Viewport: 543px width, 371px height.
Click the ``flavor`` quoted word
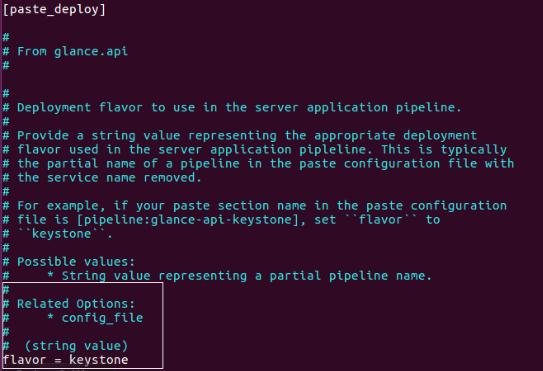(x=381, y=220)
